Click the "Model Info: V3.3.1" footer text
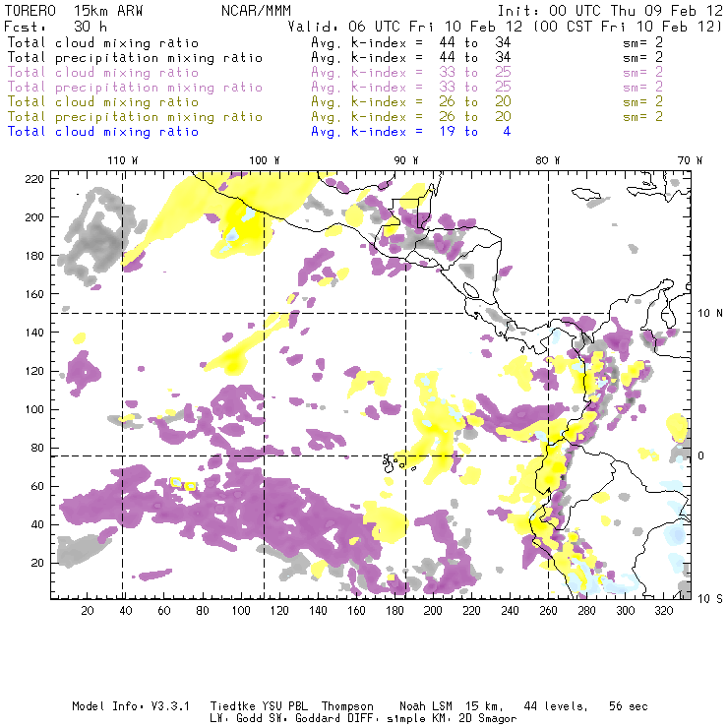Screen dimensions: 728x728 (x=131, y=706)
